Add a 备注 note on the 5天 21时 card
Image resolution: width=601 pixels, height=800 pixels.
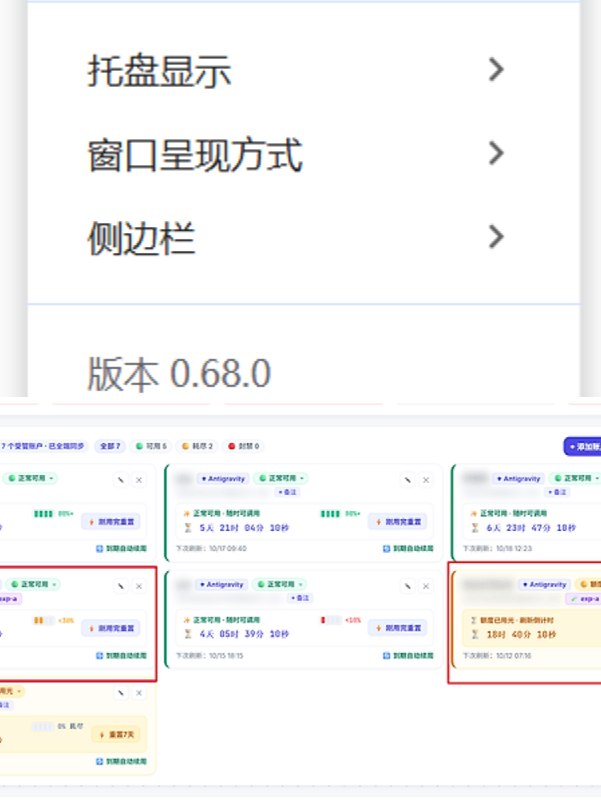pos(287,492)
